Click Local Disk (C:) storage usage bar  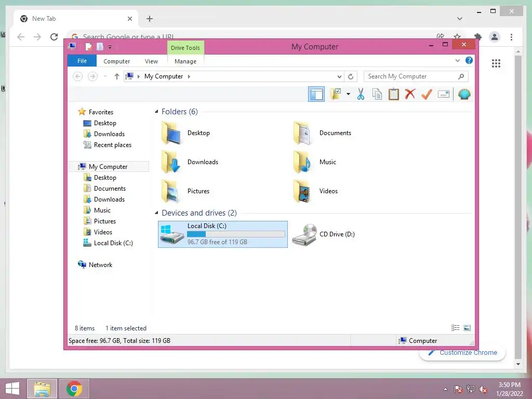(236, 234)
